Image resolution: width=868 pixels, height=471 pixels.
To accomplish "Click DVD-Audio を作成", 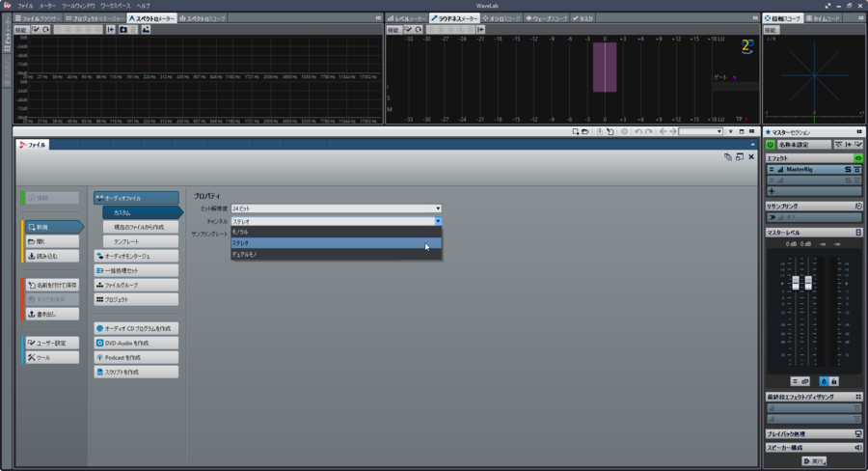I will pos(136,343).
